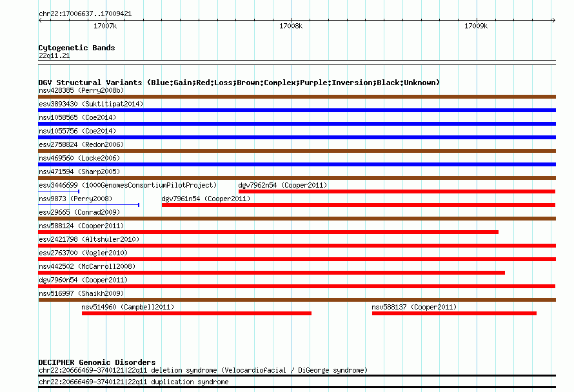The height and width of the screenshot is (392, 574).
Task: Click the red dgv7961n54 loss bar
Action: 359,205
